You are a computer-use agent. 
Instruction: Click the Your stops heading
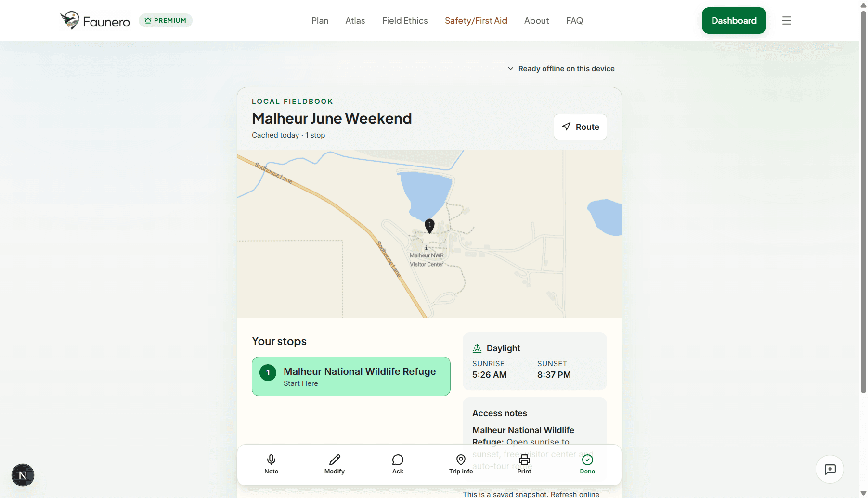(x=279, y=341)
